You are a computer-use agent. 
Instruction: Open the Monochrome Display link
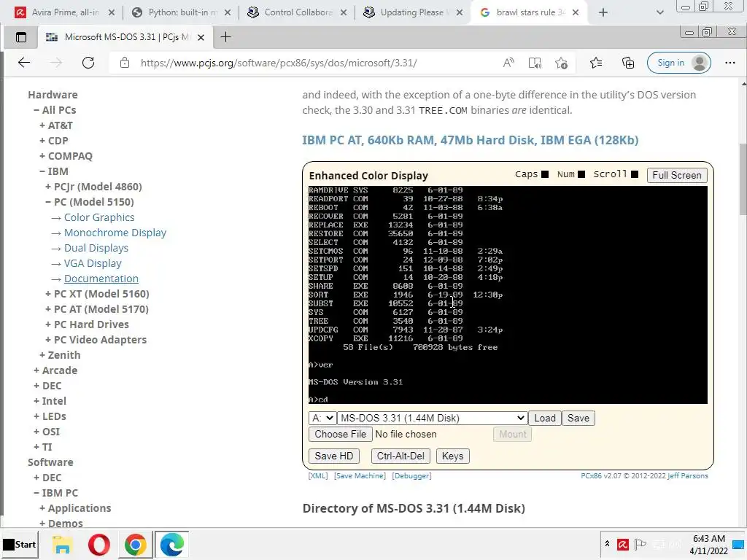pos(115,233)
